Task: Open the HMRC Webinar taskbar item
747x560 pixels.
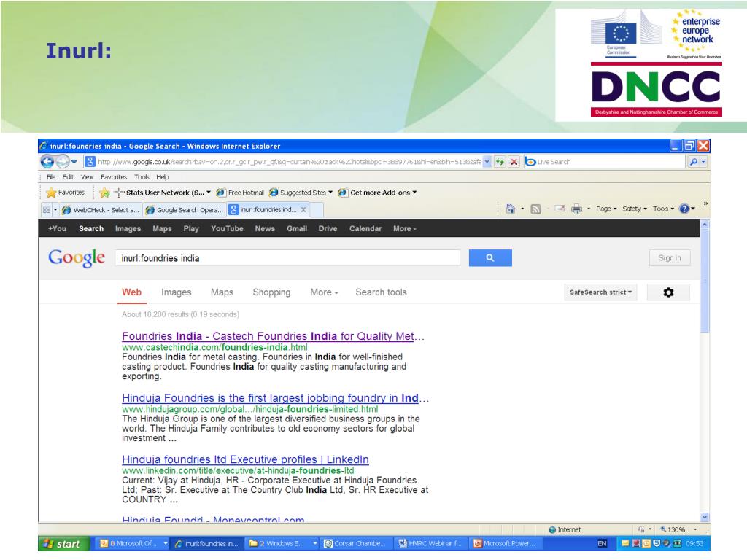Action: 430,543
